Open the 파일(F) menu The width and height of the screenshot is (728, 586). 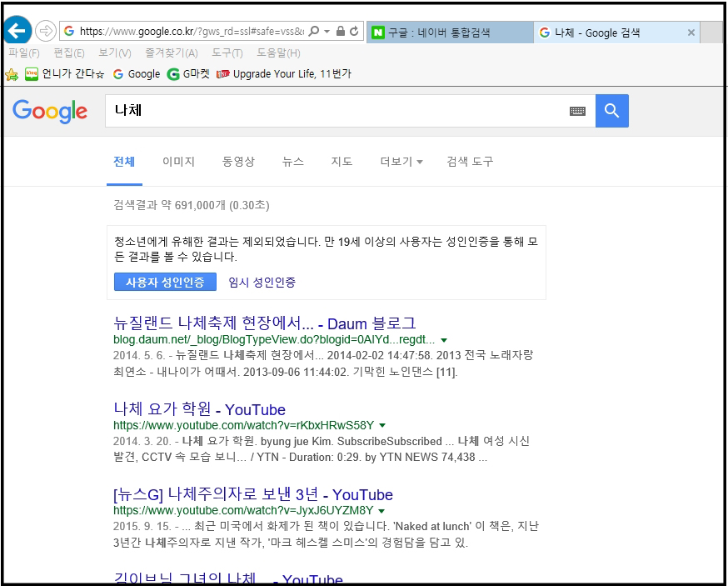23,53
